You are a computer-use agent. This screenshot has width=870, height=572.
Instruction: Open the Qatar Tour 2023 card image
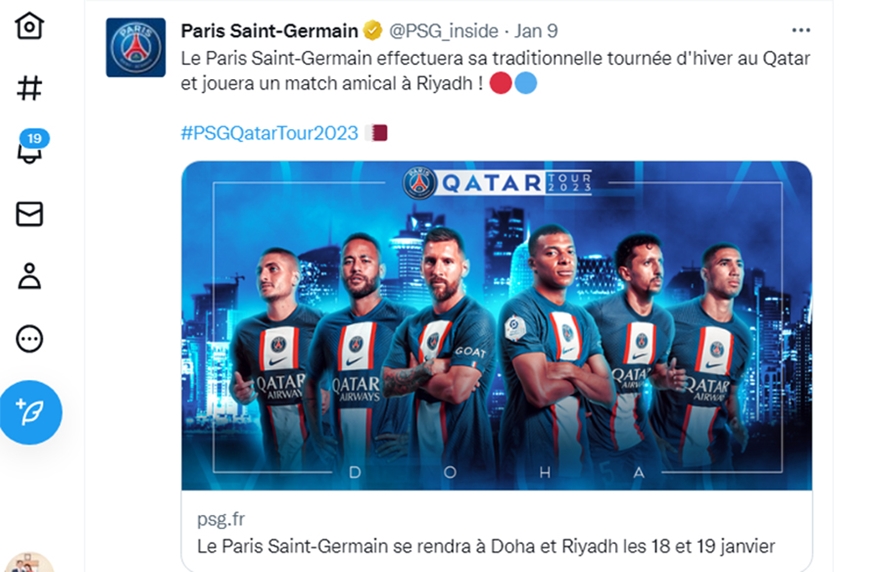(497, 326)
